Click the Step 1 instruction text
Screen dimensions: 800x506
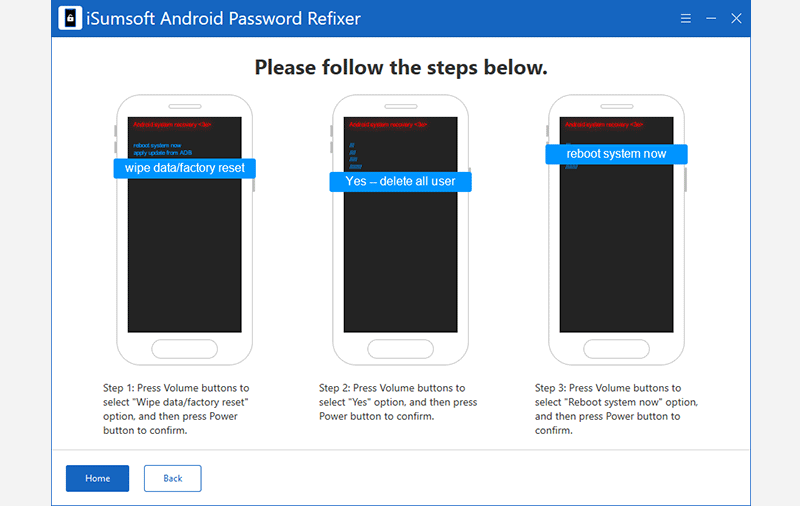tap(176, 409)
